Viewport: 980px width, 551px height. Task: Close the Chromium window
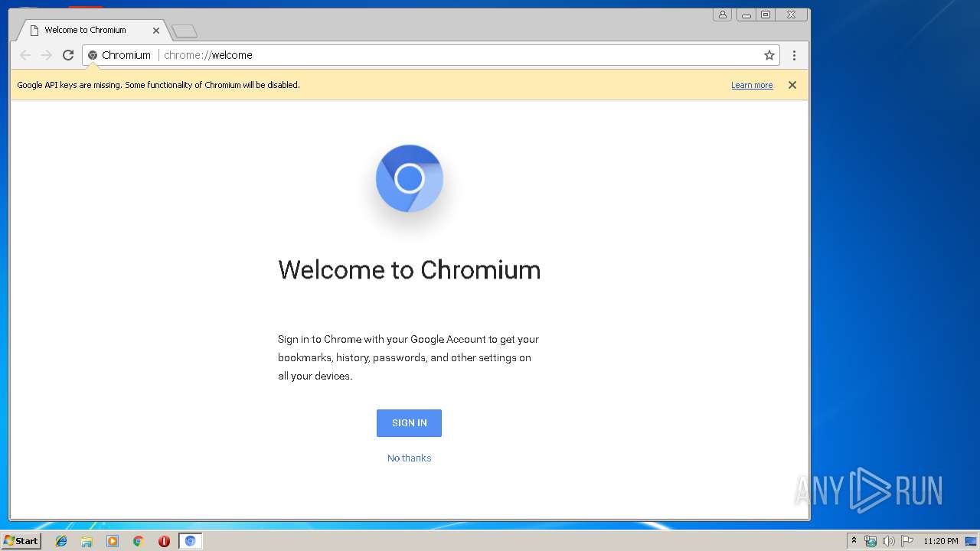[791, 15]
